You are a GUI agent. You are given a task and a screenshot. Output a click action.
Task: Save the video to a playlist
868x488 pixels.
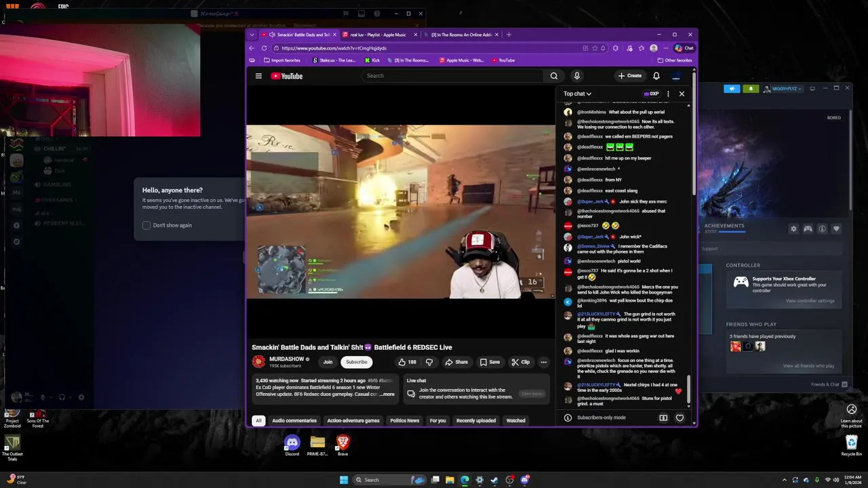(490, 362)
